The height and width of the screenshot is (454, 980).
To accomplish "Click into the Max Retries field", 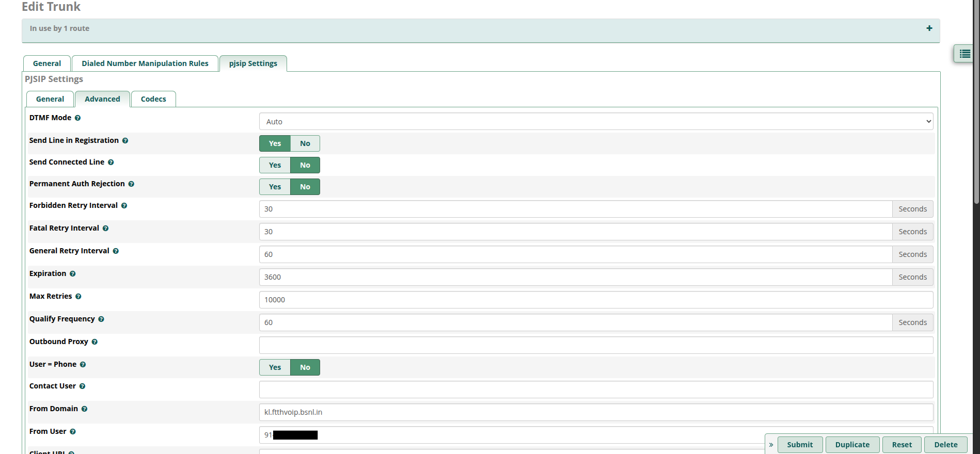I will [595, 300].
